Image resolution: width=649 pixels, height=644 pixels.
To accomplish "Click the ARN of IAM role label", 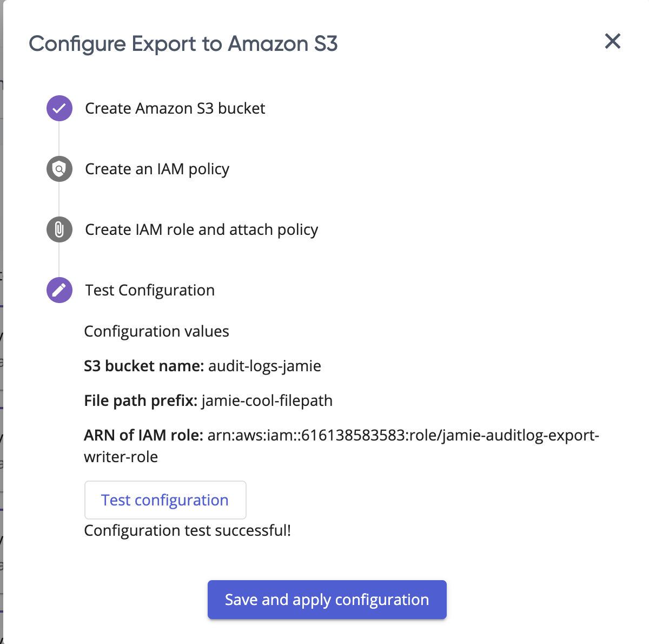I will 144,436.
